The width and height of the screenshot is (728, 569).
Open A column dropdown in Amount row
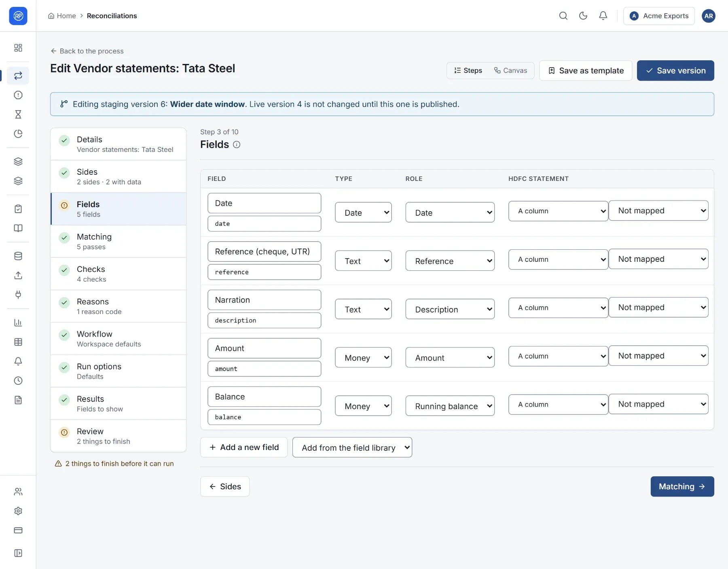coord(558,356)
